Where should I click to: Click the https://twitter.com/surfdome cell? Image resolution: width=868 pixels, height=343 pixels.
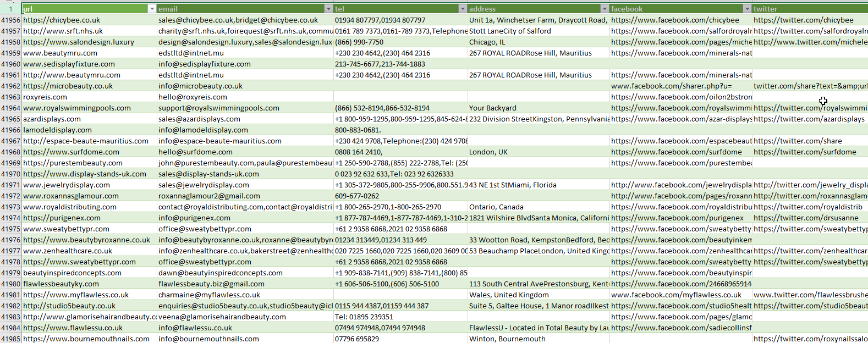(x=810, y=152)
